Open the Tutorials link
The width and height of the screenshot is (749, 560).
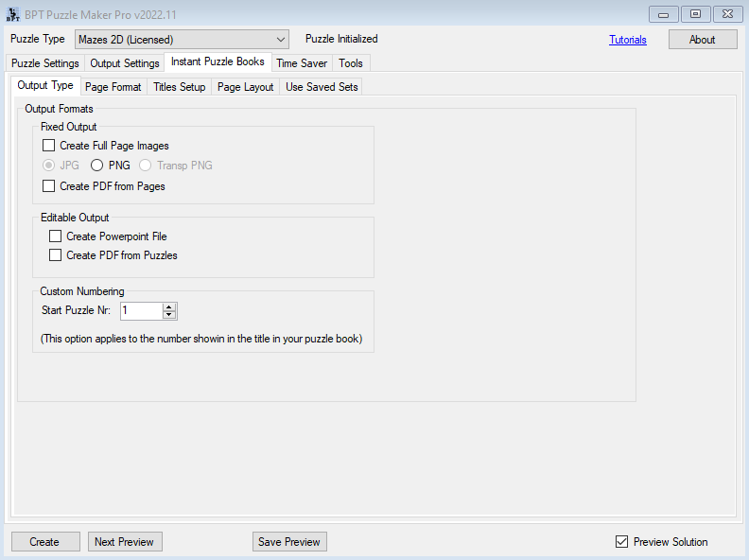tap(628, 40)
